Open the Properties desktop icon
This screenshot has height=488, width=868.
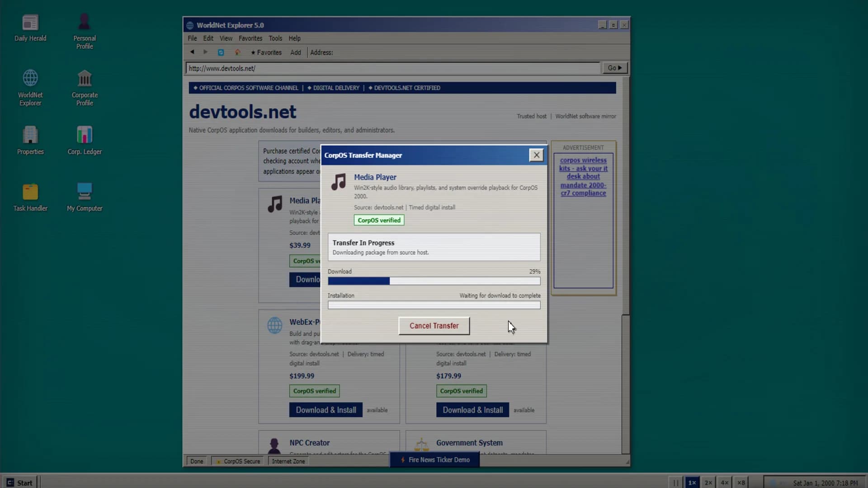[30, 141]
